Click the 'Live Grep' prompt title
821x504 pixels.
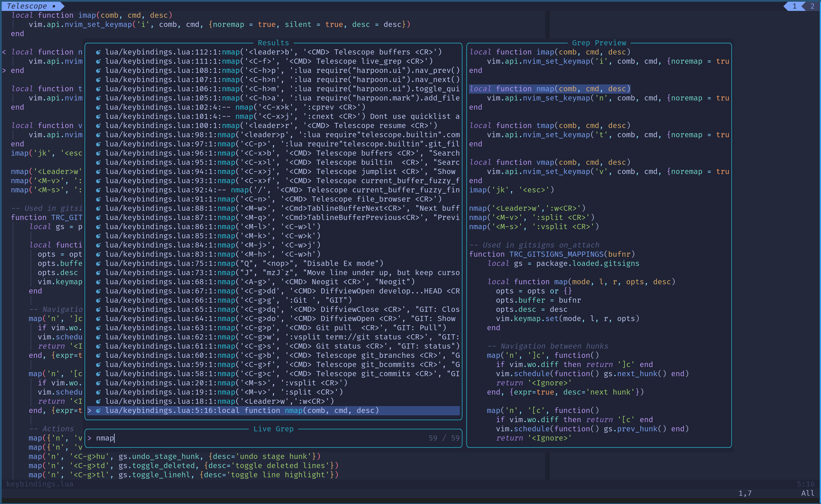pyautogui.click(x=273, y=429)
